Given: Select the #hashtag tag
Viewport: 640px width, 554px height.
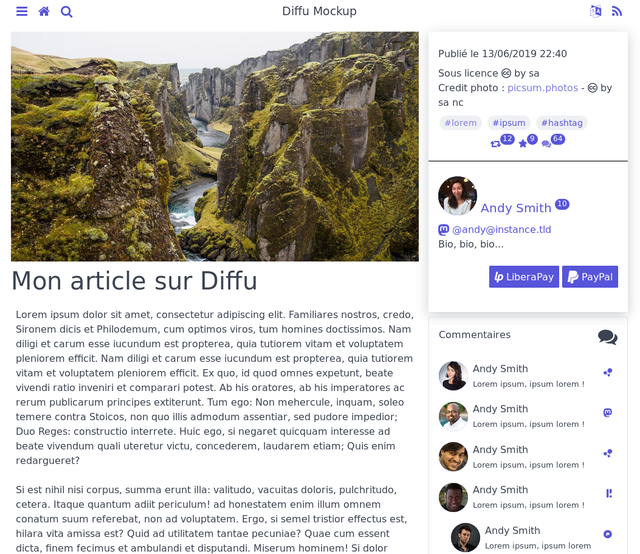Looking at the screenshot, I should (562, 123).
